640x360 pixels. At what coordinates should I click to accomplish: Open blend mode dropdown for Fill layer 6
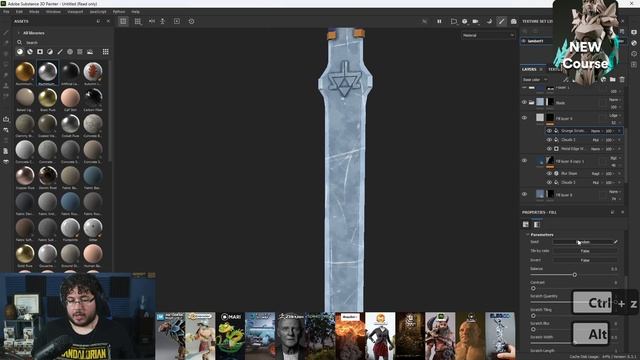click(615, 116)
